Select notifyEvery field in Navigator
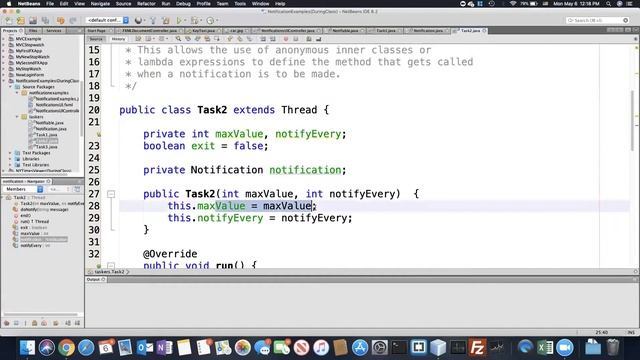640x360 pixels. pos(31,245)
